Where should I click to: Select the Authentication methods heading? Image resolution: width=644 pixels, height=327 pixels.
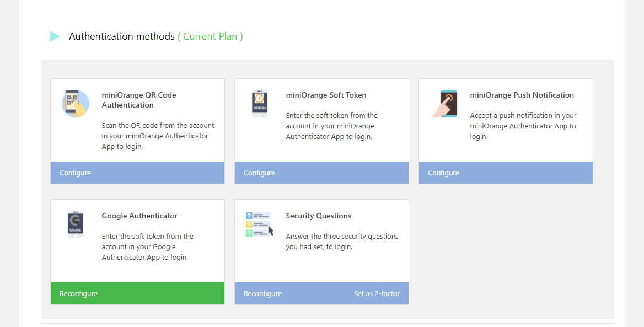click(x=121, y=36)
